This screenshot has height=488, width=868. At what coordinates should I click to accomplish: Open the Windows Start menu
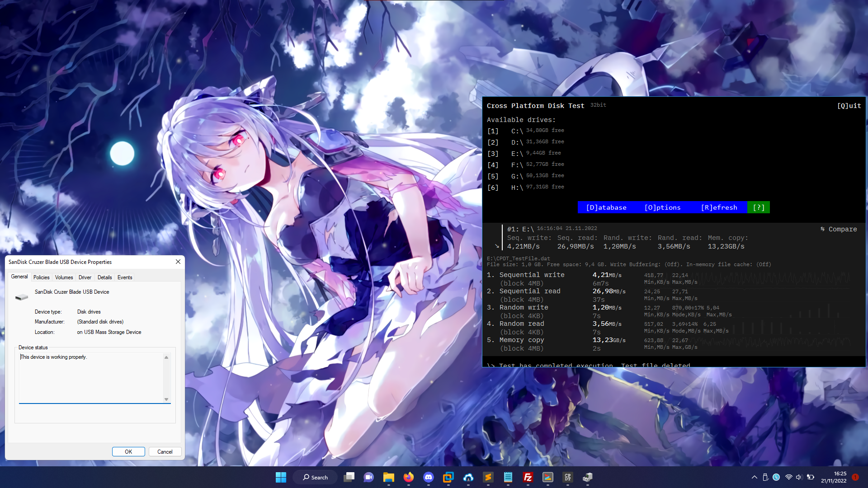click(281, 477)
